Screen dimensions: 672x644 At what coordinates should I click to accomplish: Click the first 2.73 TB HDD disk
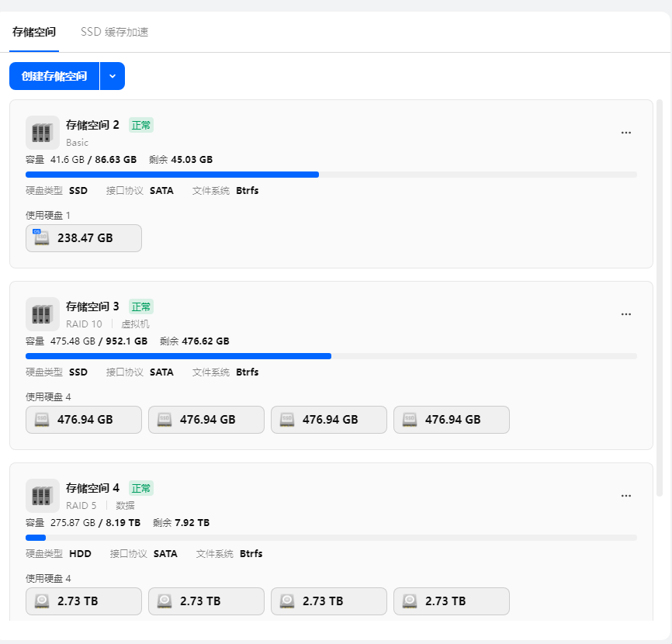pos(84,601)
